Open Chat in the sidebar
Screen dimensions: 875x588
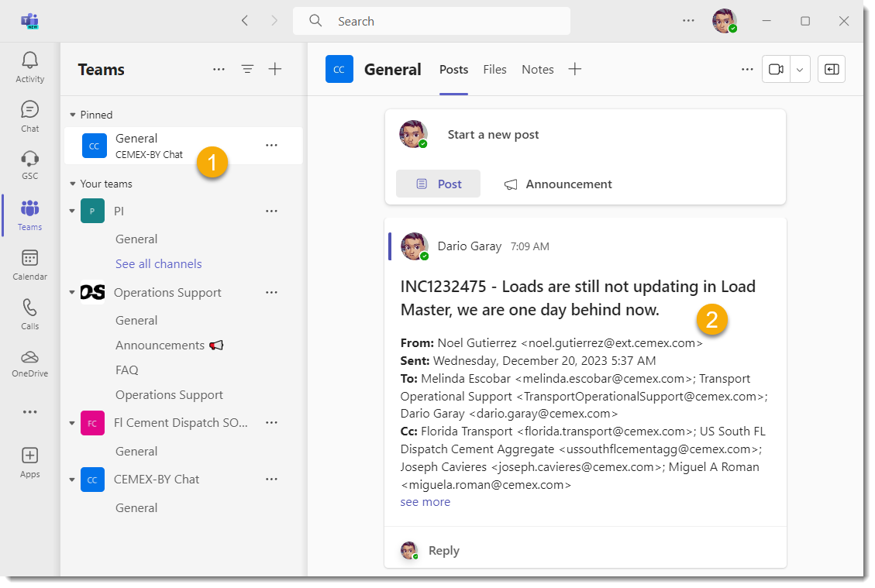click(x=29, y=117)
